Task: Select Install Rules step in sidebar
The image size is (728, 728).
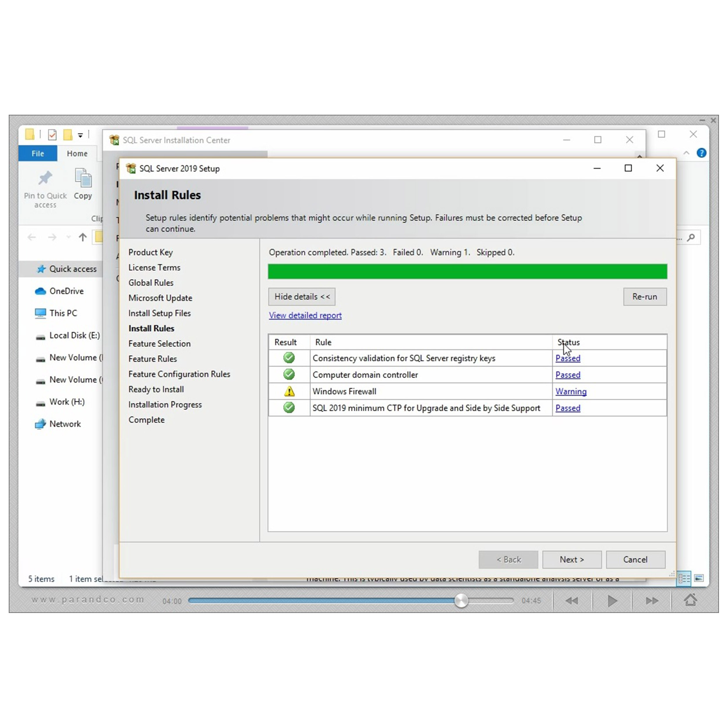Action: pos(151,328)
